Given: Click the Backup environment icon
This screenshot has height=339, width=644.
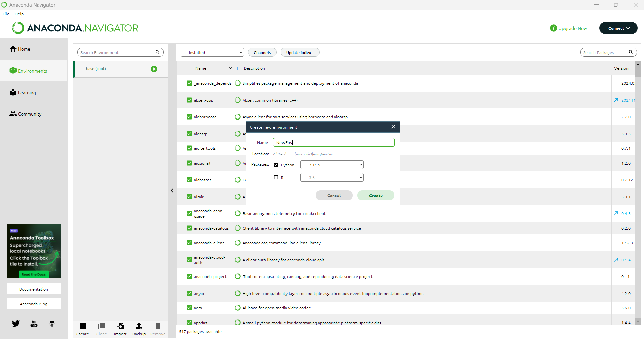Looking at the screenshot, I should point(139,326).
